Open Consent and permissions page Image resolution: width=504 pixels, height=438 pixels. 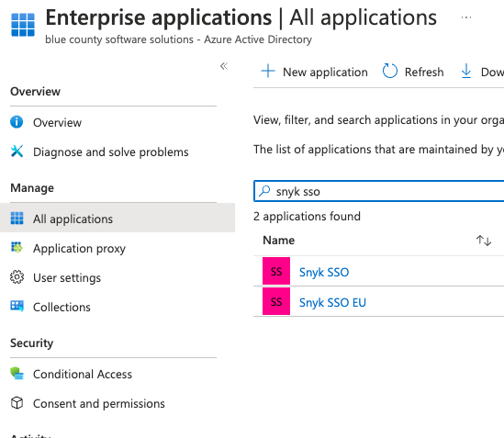click(98, 404)
